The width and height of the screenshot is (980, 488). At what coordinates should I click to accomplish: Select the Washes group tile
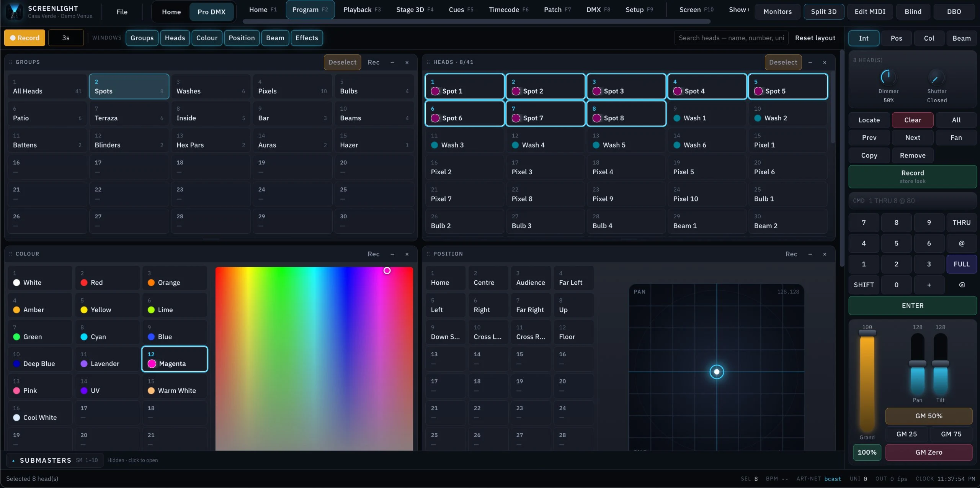click(x=211, y=87)
